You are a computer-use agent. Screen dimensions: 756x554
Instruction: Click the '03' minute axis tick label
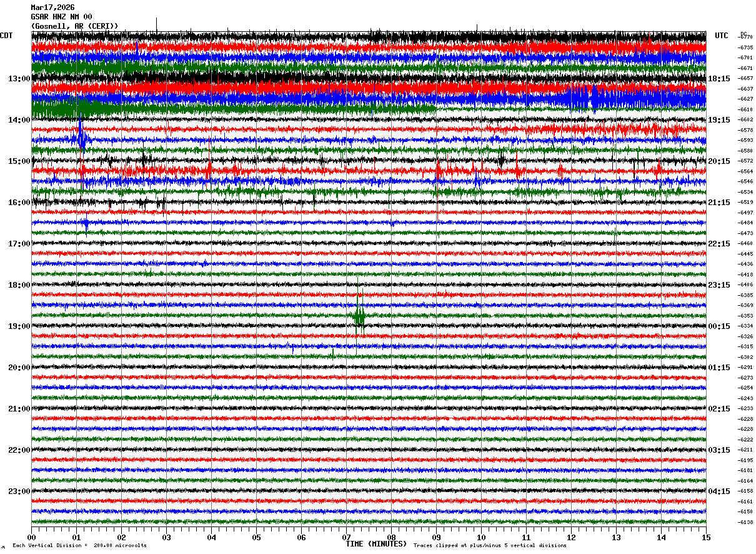[166, 537]
